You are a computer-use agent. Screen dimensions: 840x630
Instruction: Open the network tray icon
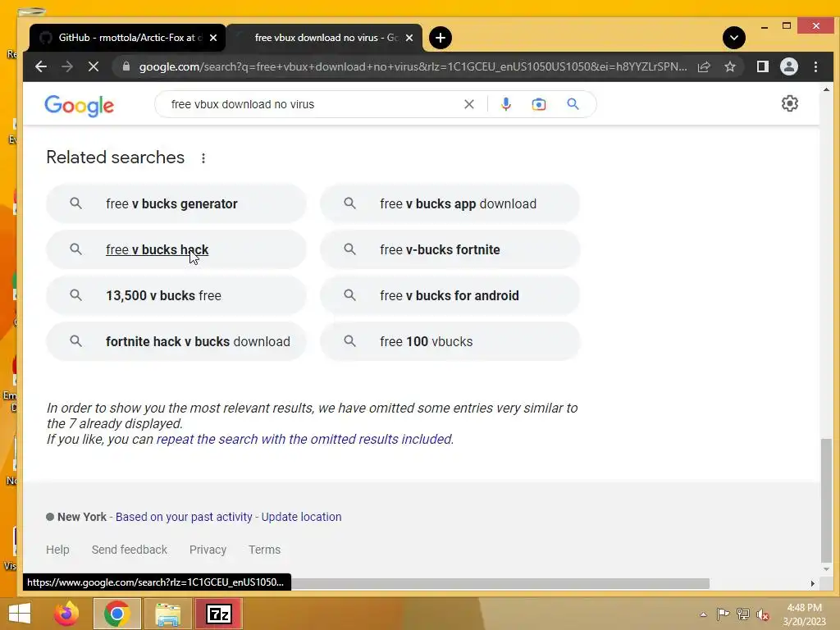point(743,614)
